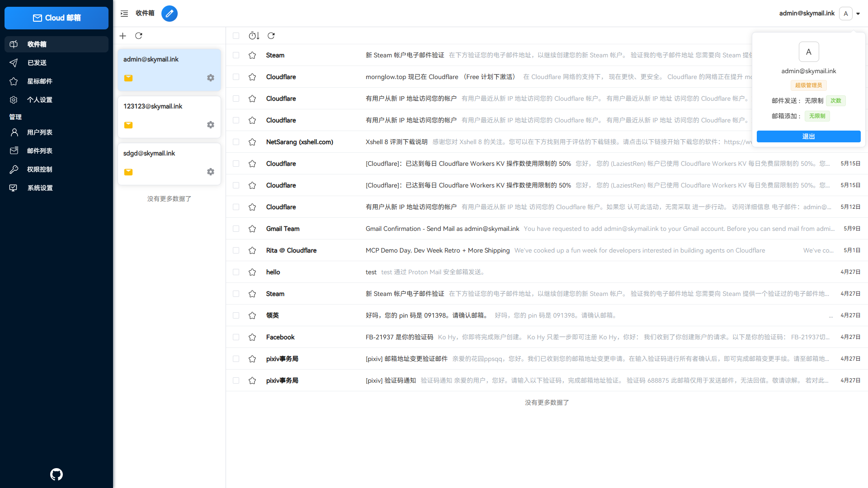Collapse the sidebar menu icon
Viewport: 868px width, 488px height.
click(124, 14)
